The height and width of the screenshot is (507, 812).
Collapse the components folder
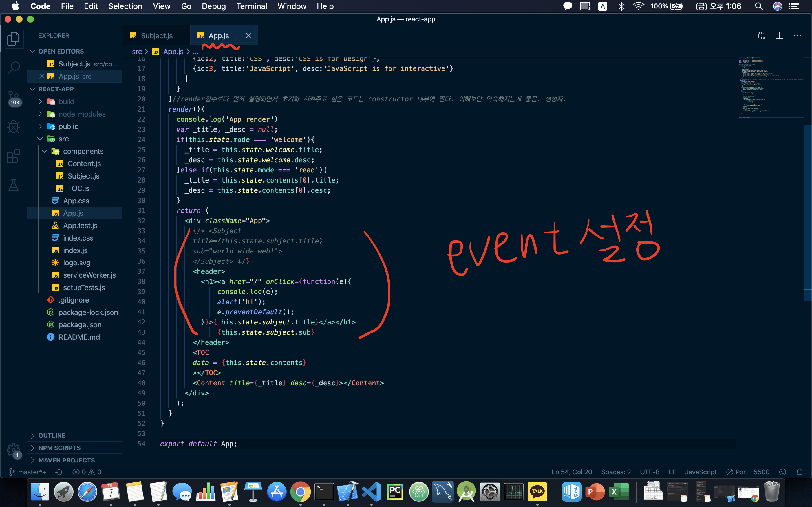point(83,151)
